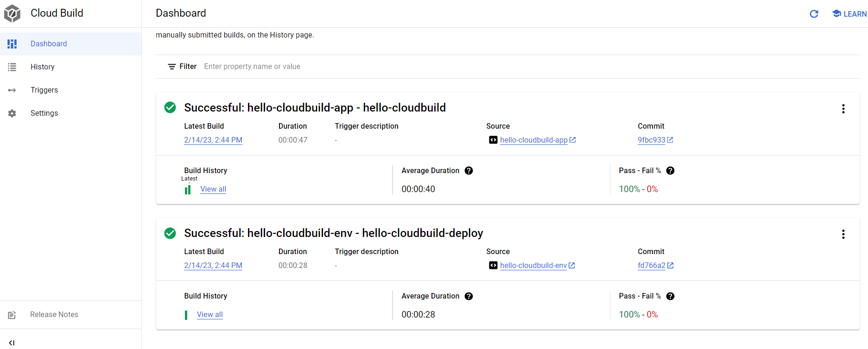Image resolution: width=868 pixels, height=349 pixels.
Task: Click the green success checkmark for hello-cloudbuild-env
Action: point(170,233)
